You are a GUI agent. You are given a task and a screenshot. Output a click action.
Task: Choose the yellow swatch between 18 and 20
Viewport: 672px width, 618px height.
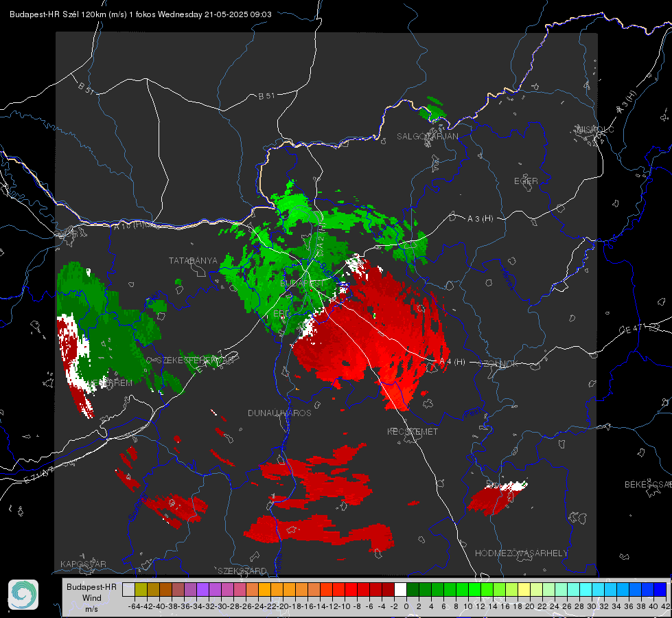click(x=524, y=590)
